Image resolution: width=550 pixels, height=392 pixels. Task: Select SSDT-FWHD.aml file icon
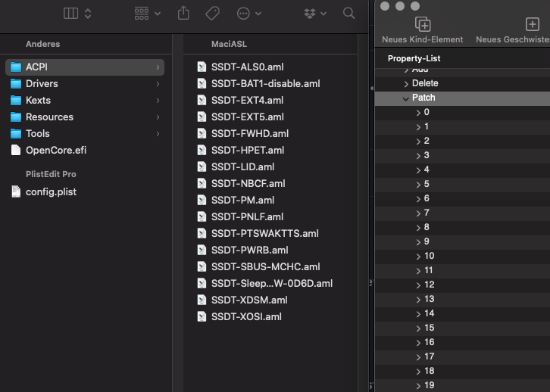pos(202,133)
